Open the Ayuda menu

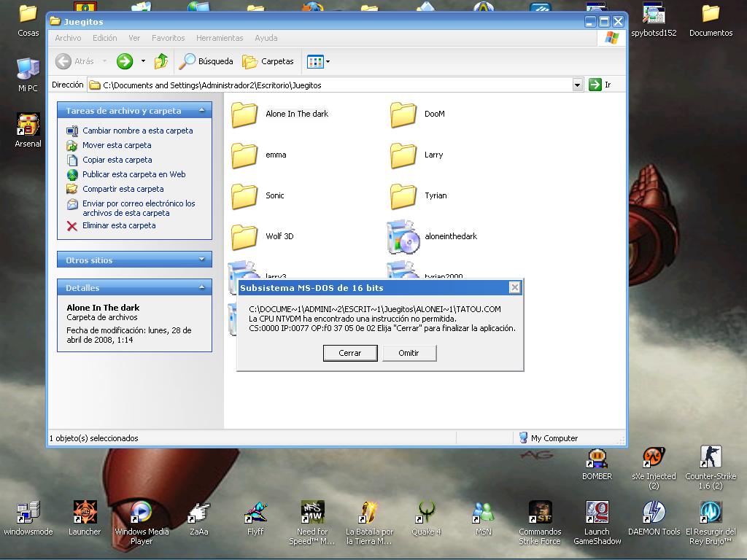(266, 38)
